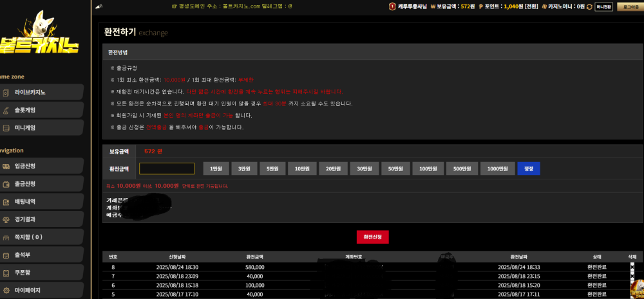Open 라이브카지노 from the sidebar
This screenshot has height=299, width=644.
coord(41,93)
